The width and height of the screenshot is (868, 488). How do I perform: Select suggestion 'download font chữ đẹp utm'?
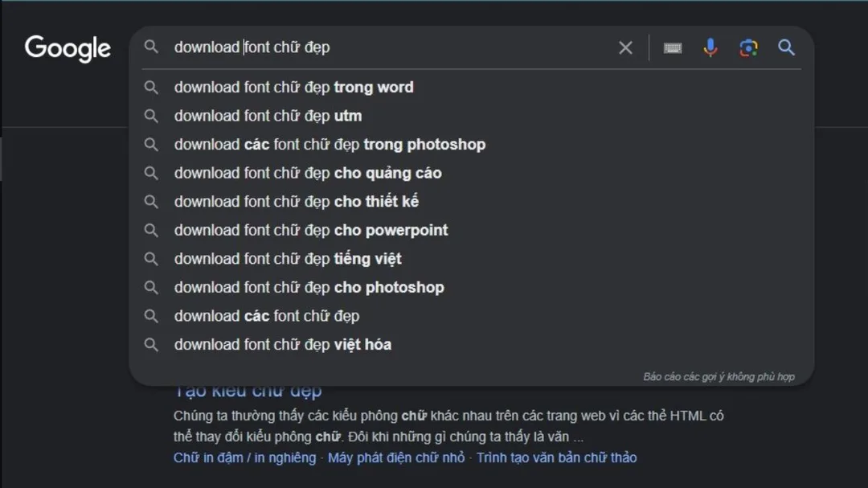[x=268, y=116]
